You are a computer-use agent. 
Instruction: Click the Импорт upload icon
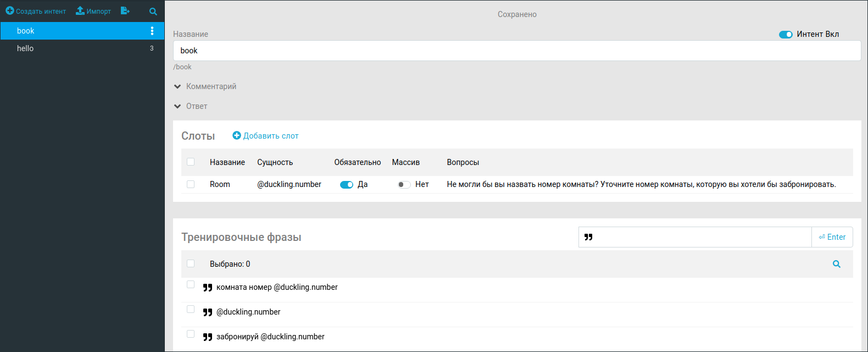coord(80,11)
